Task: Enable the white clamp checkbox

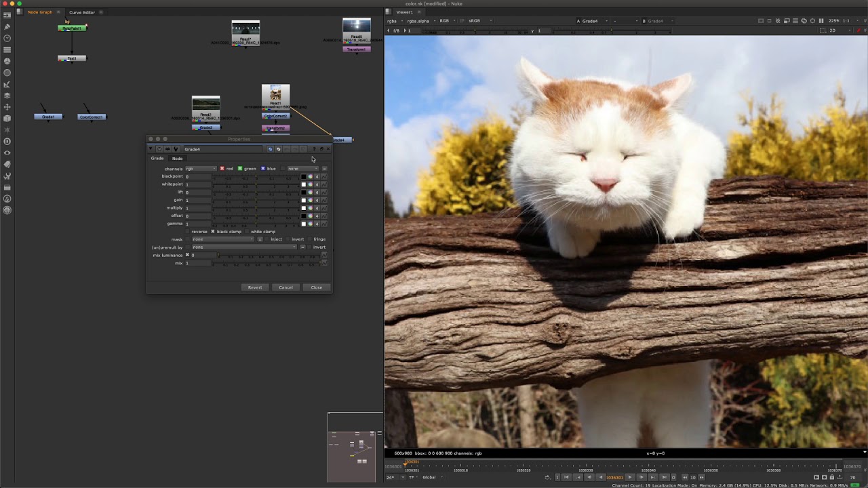Action: click(x=247, y=231)
